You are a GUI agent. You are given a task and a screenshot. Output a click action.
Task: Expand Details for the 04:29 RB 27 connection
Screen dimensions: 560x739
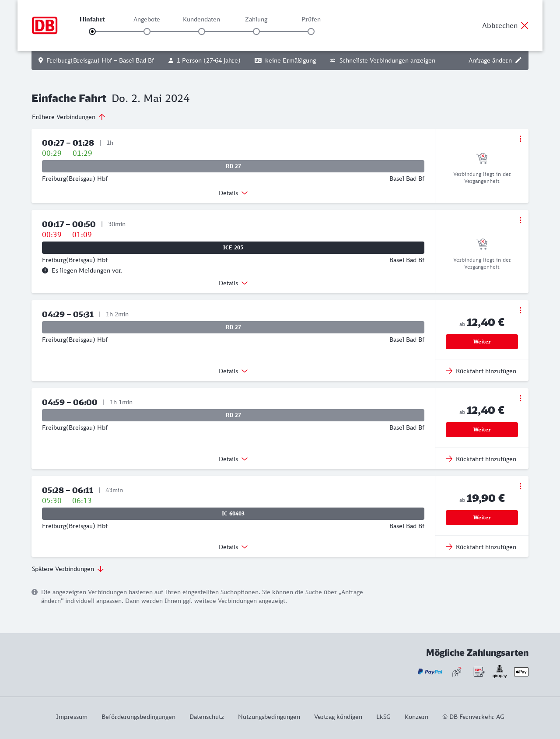[x=233, y=371]
